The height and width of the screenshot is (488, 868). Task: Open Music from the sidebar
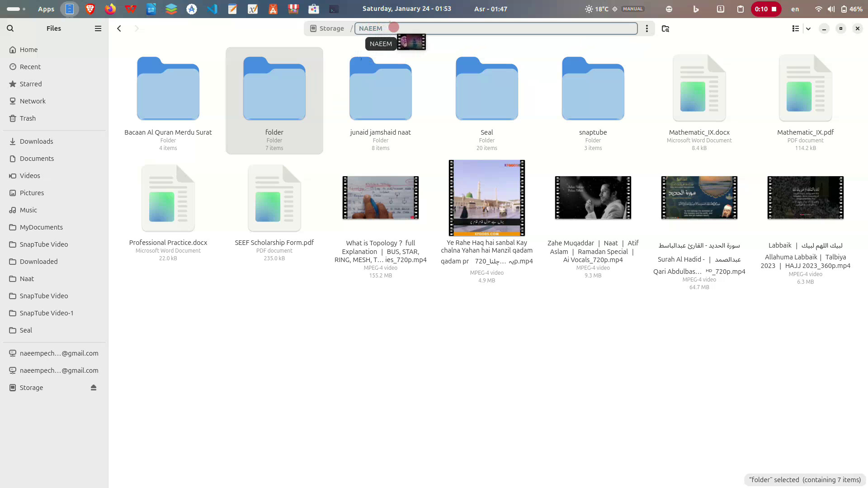(x=28, y=210)
